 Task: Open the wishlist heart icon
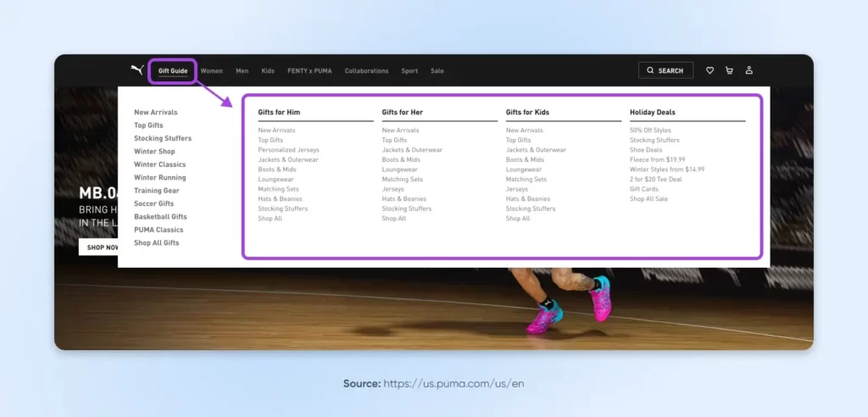click(x=709, y=70)
